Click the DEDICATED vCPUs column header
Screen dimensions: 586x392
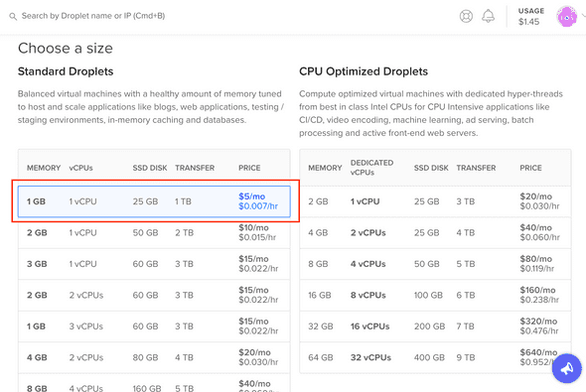point(371,168)
